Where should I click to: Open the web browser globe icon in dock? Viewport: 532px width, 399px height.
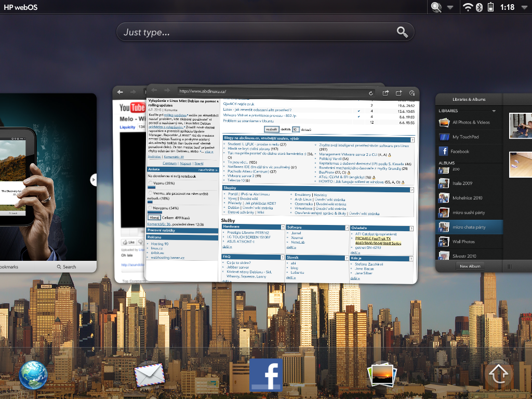pos(33,375)
